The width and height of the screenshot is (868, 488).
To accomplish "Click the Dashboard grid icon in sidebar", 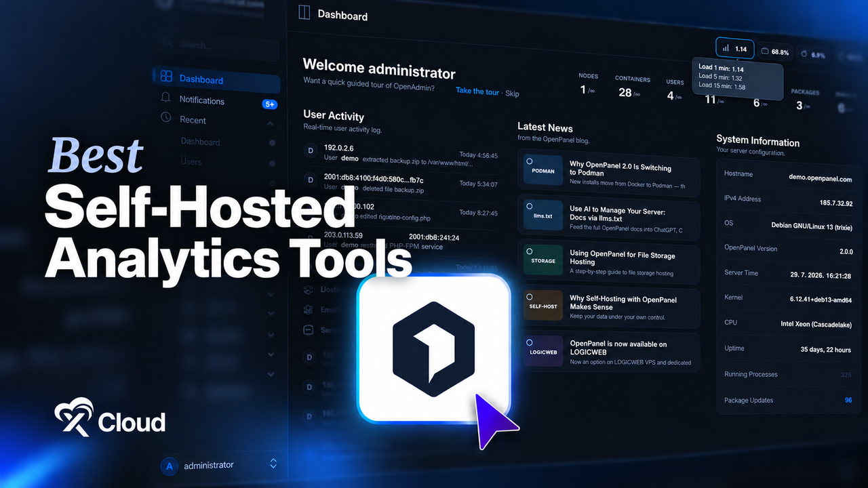I will click(166, 76).
